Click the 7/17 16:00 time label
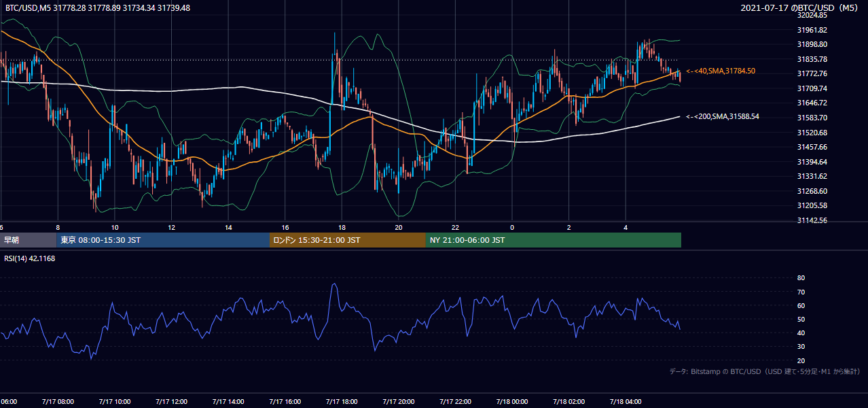The height and width of the screenshot is (408, 868). [285, 401]
